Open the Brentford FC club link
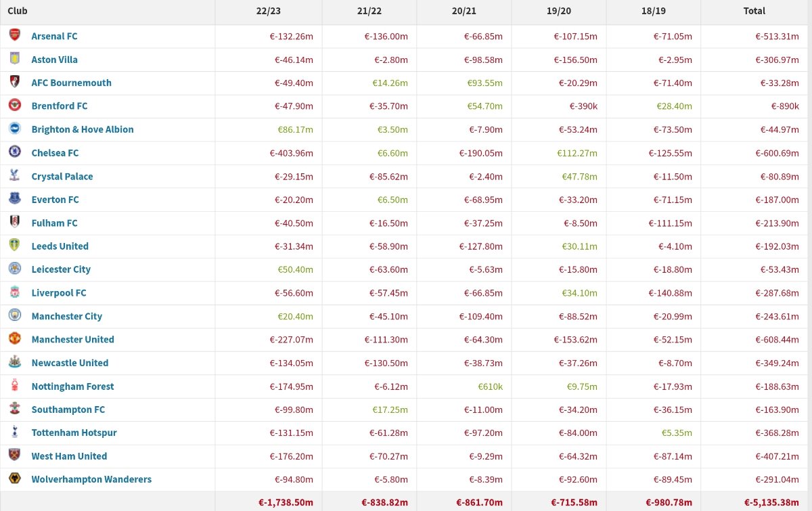Image resolution: width=812 pixels, height=511 pixels. coord(60,106)
